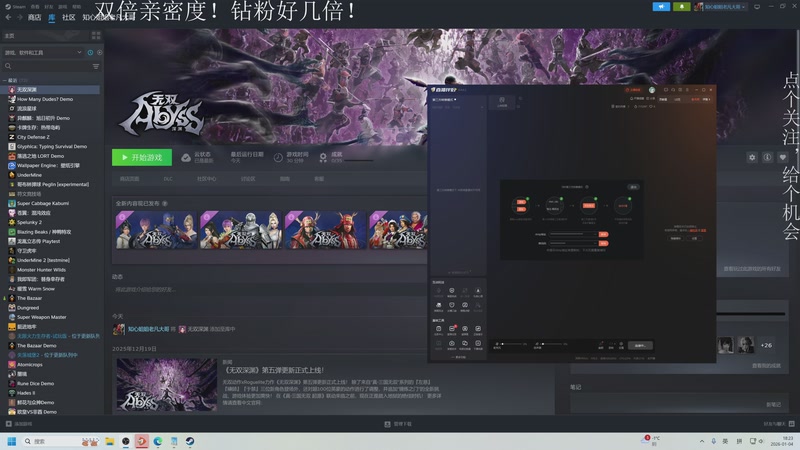
Task: Select City Defense Z in library
Action: (33, 137)
